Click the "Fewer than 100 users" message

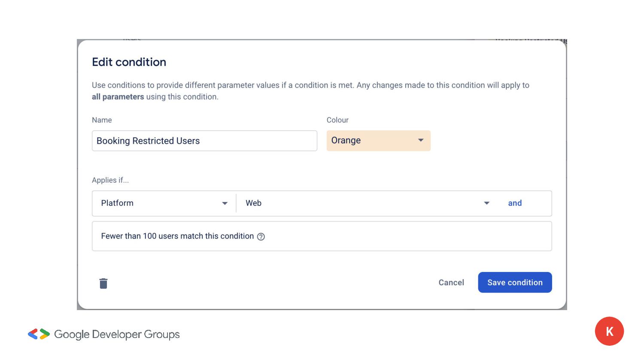pyautogui.click(x=177, y=236)
